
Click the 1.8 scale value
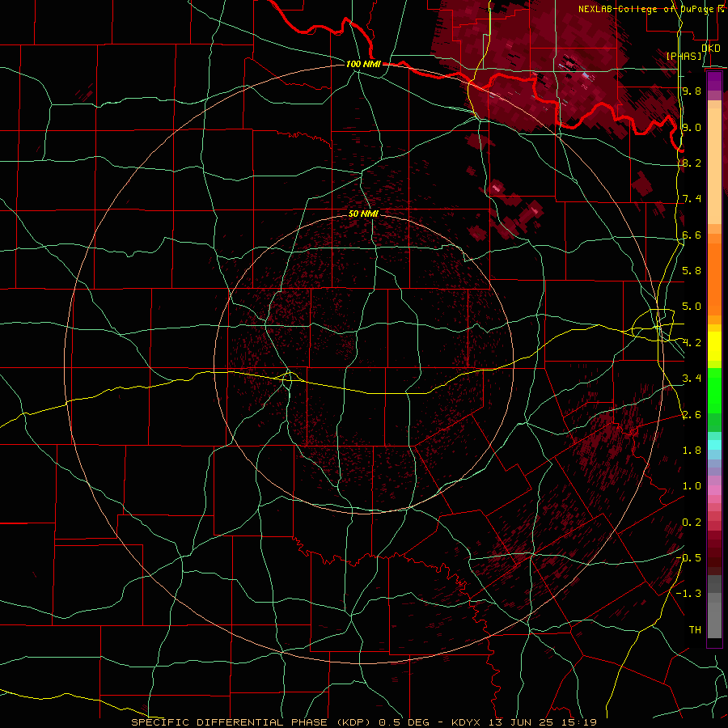692,451
